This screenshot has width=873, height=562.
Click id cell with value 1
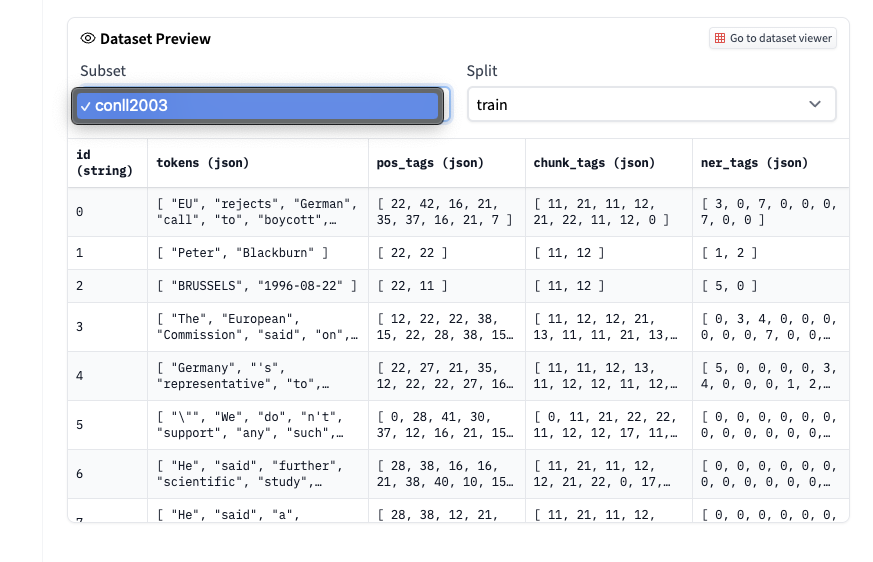[107, 253]
